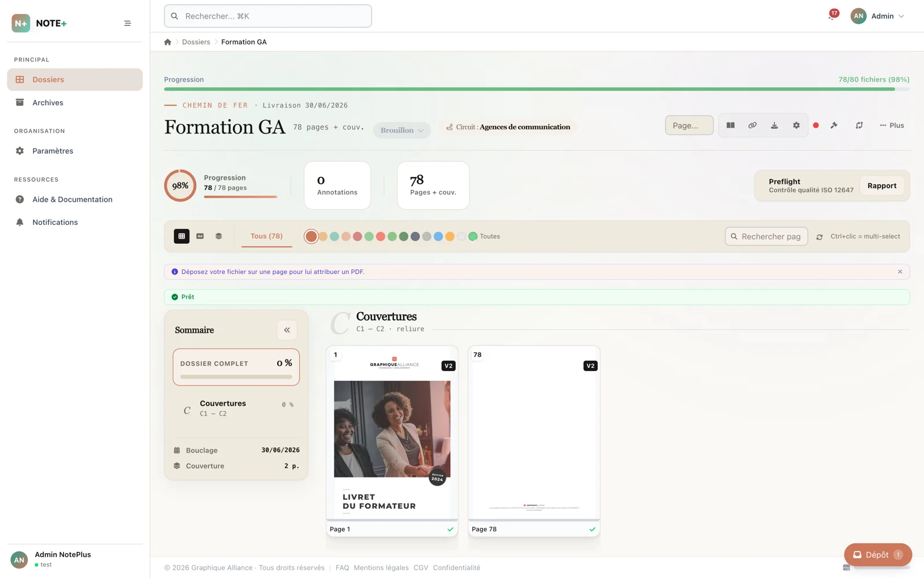Open the gear settings icon in toolbar

(796, 125)
